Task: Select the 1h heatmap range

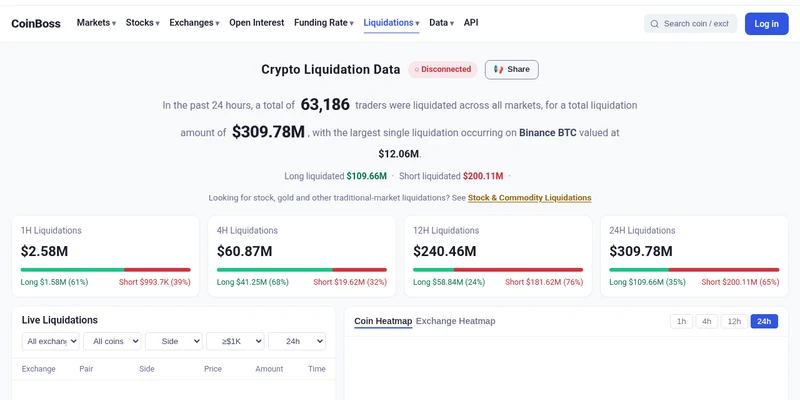Action: (x=682, y=321)
